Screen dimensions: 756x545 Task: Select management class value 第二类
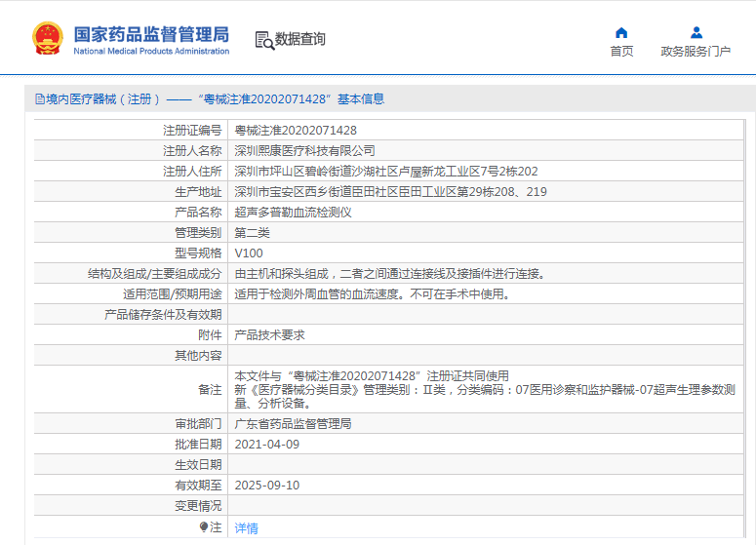[252, 233]
